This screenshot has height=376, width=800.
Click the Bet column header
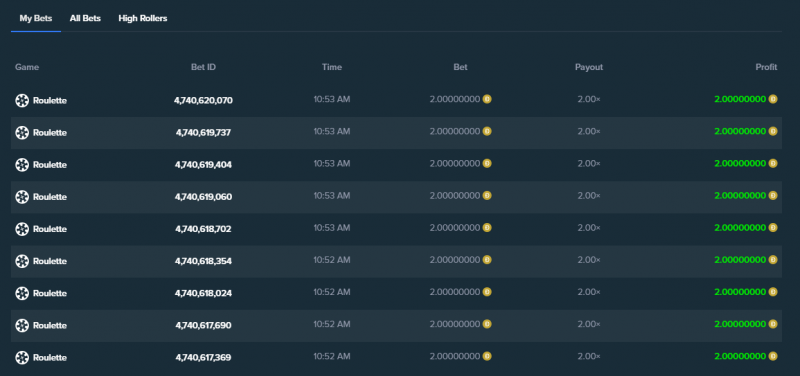[460, 67]
